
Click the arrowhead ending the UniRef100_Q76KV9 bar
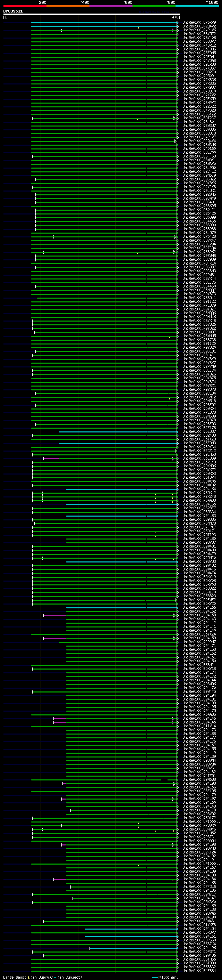pyautogui.click(x=178, y=23)
